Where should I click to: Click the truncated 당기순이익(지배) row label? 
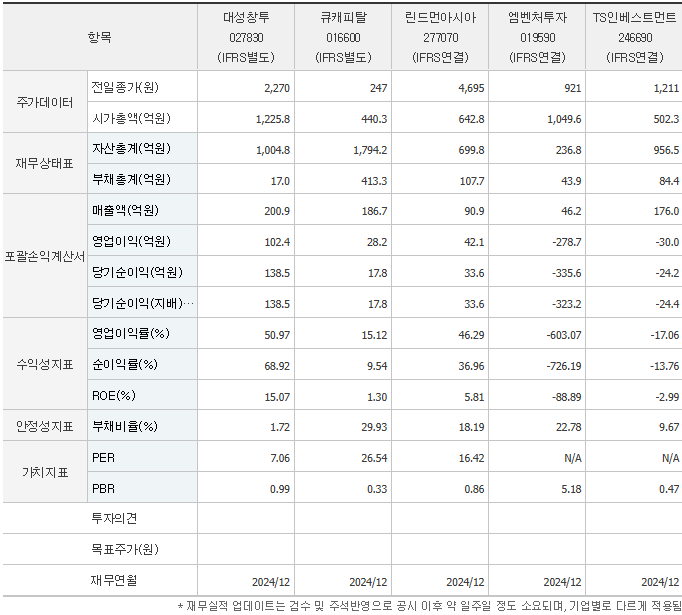click(143, 303)
